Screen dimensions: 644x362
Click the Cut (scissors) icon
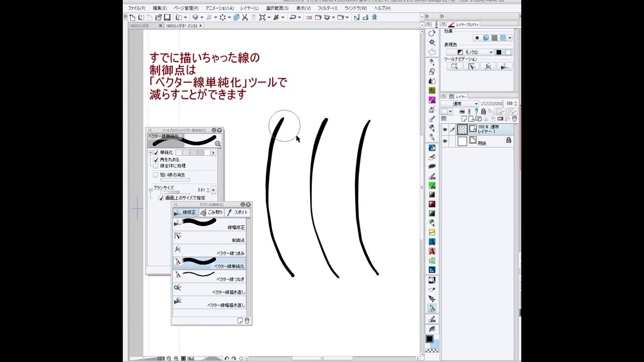245,17
